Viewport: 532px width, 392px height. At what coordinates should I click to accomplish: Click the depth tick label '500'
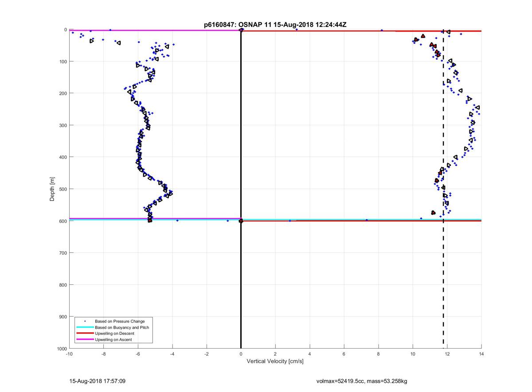[63, 189]
